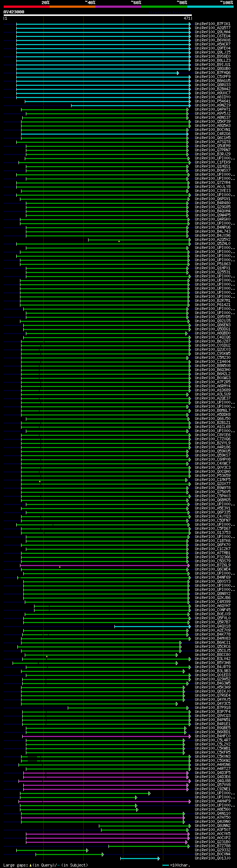Click the UniRef100_C9ZNE1 label
Image resolution: width=237 pixels, height=868 pixels.
213,789
